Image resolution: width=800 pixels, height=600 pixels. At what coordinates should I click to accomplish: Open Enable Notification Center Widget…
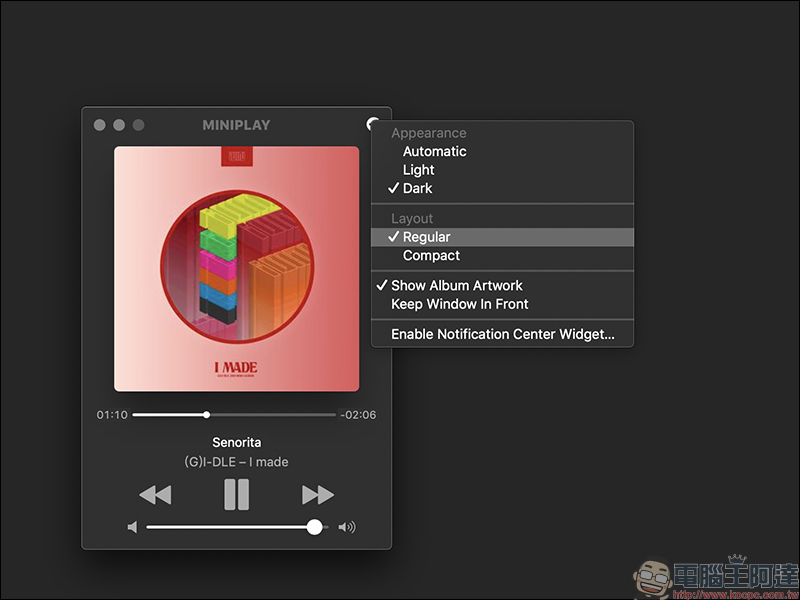tap(503, 334)
